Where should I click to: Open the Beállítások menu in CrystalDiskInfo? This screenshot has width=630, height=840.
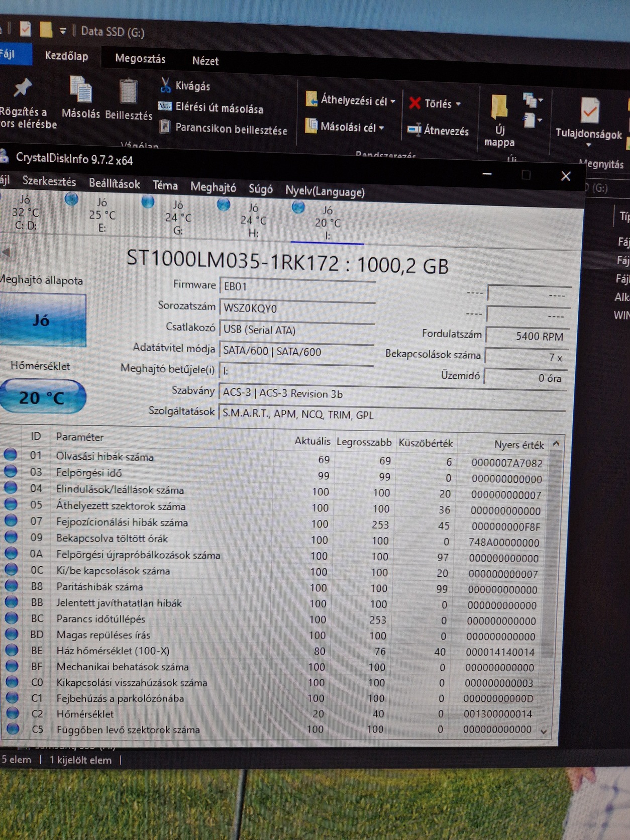115,183
